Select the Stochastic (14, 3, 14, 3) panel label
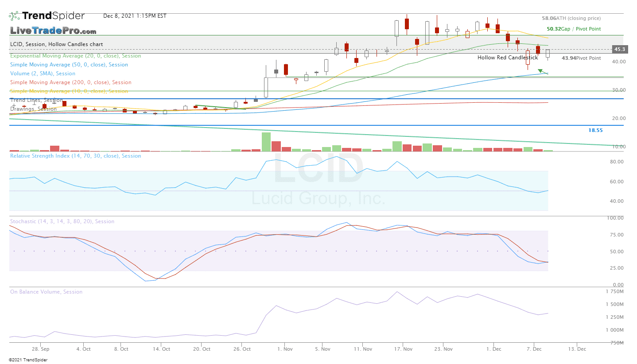This screenshot has width=637, height=364. pyautogui.click(x=62, y=221)
